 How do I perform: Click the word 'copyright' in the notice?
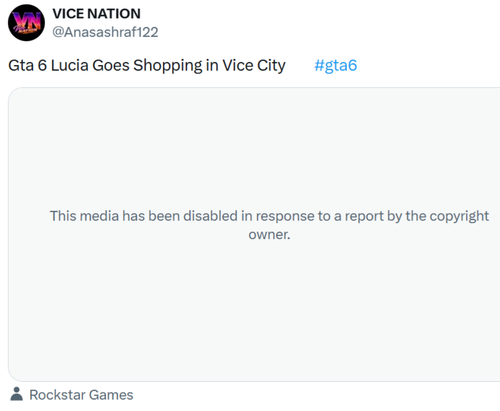click(459, 217)
